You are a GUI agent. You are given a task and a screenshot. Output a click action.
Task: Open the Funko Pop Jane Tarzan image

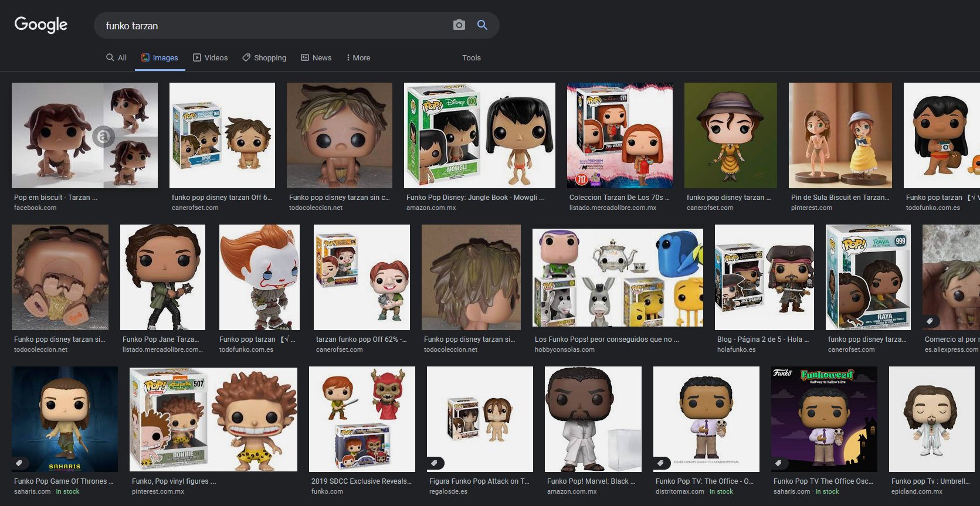(162, 277)
